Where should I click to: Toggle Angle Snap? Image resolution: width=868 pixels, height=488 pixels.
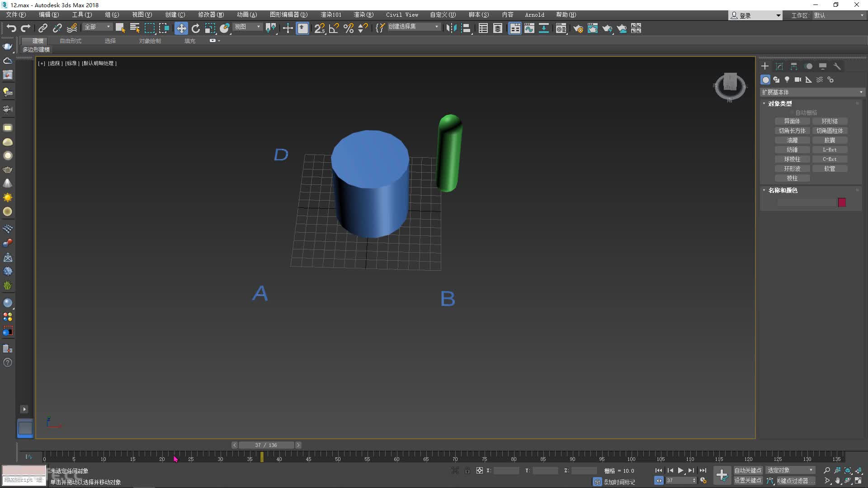[x=334, y=28]
